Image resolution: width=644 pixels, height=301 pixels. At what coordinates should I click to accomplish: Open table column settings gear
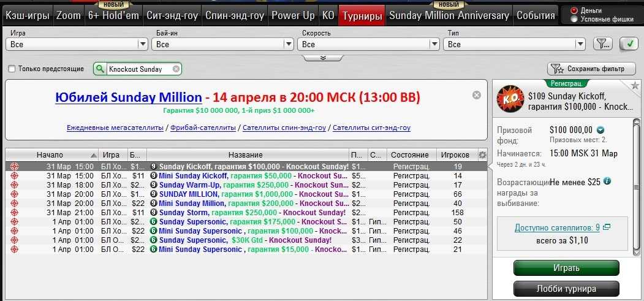[x=482, y=155]
